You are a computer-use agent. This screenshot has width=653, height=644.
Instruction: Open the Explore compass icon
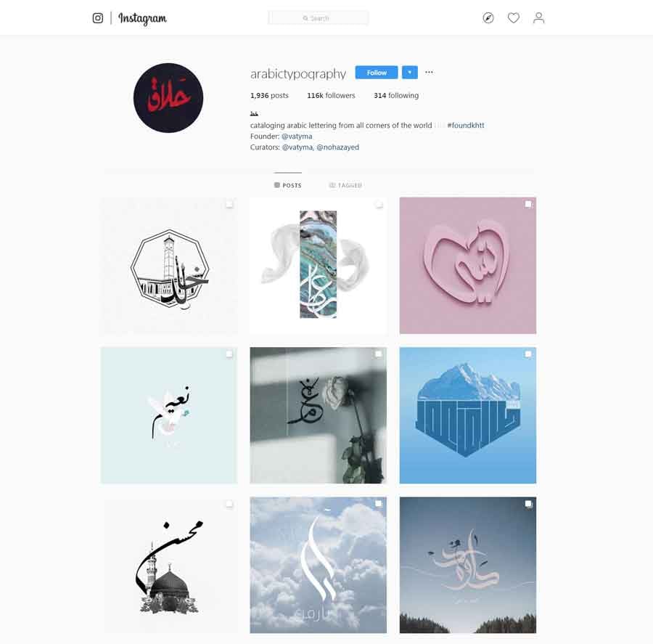pyautogui.click(x=488, y=18)
